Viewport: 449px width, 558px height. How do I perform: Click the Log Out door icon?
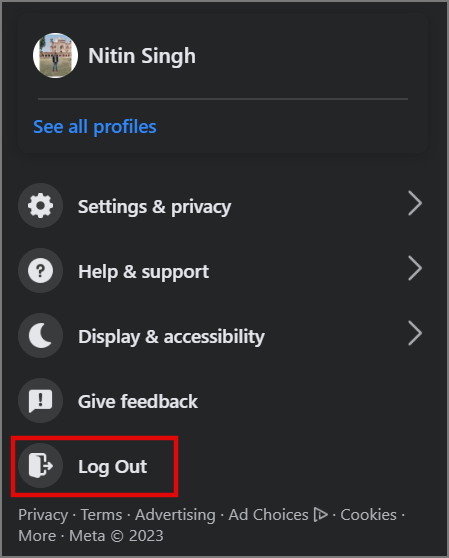tap(41, 465)
